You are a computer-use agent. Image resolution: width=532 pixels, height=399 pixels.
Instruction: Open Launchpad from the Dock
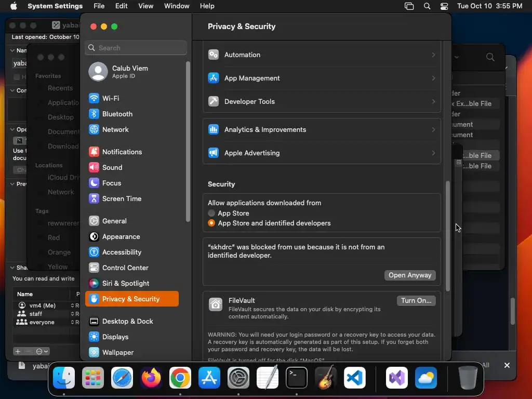pos(93,378)
